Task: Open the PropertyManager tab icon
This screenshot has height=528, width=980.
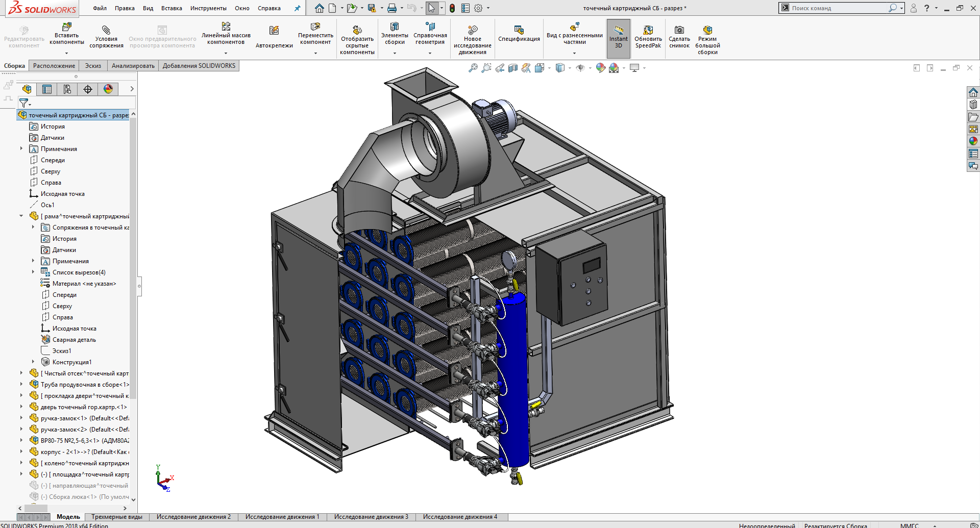Action: (x=47, y=89)
